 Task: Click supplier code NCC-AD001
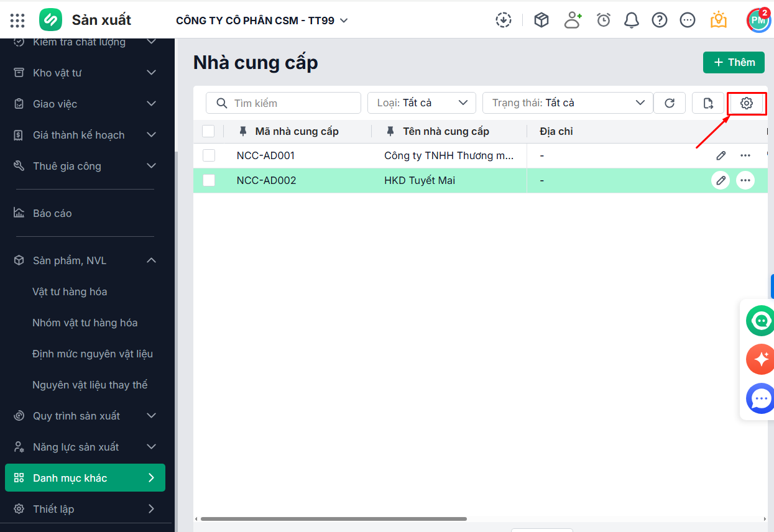coord(265,155)
